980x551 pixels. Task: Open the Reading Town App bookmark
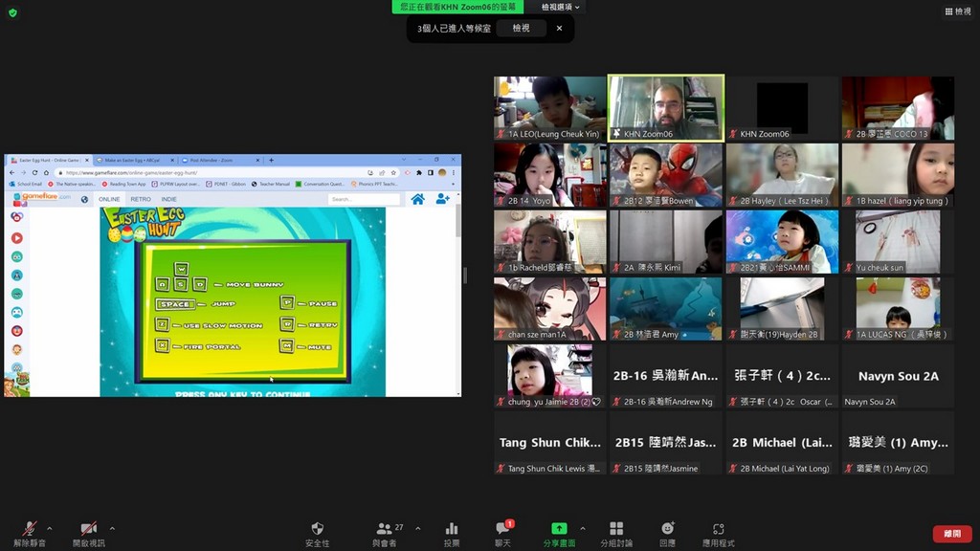tap(123, 185)
